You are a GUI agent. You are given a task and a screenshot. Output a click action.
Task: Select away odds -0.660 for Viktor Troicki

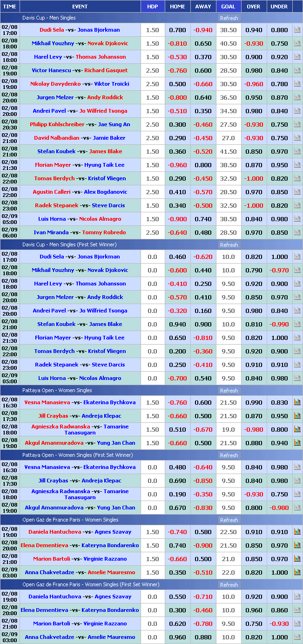click(x=203, y=84)
